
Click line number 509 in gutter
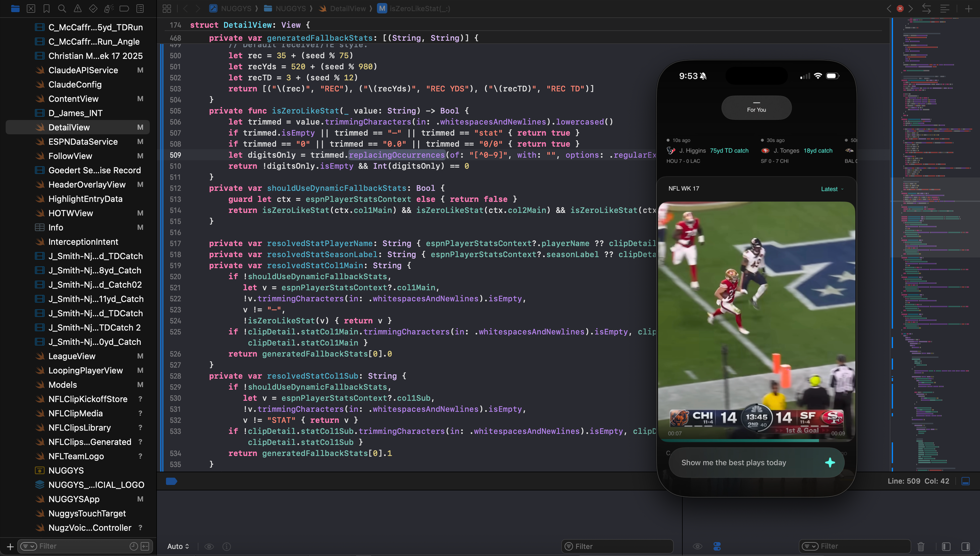pos(176,155)
